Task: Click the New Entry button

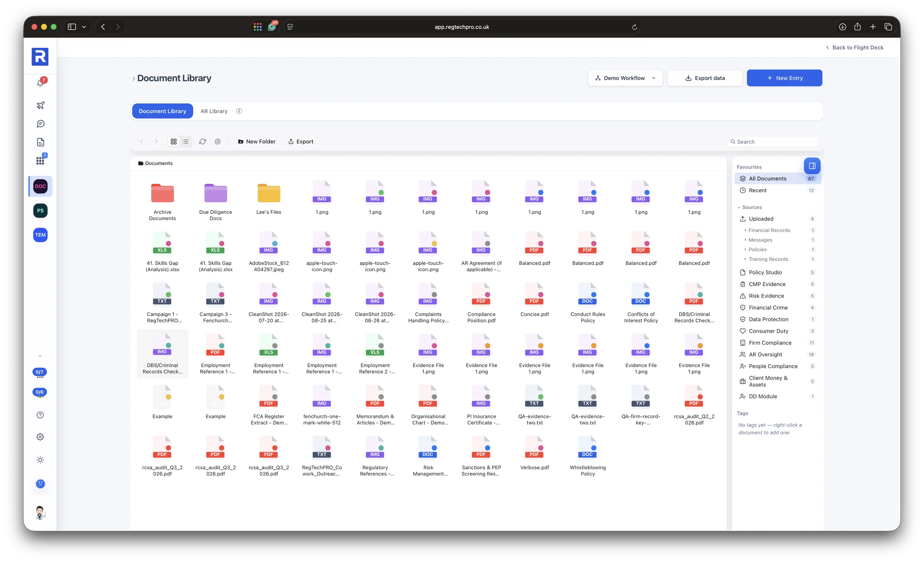Action: click(x=784, y=78)
